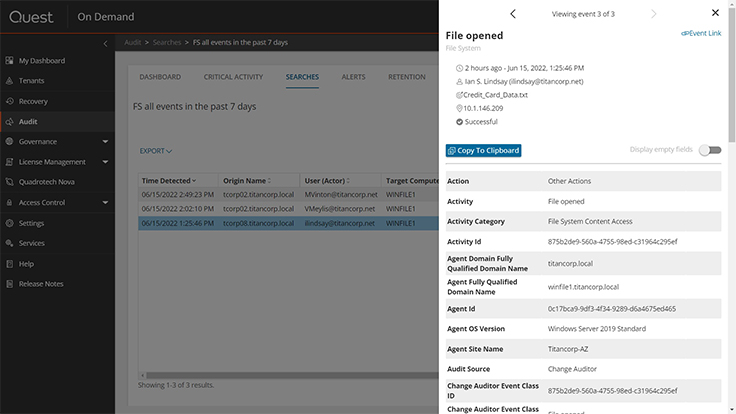
Task: Click the Governance globe icon
Action: [x=9, y=141]
